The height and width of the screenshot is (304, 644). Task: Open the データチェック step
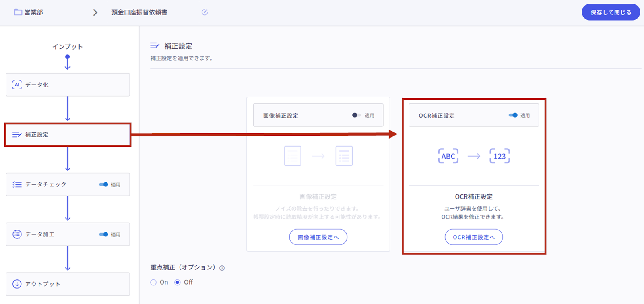point(68,184)
